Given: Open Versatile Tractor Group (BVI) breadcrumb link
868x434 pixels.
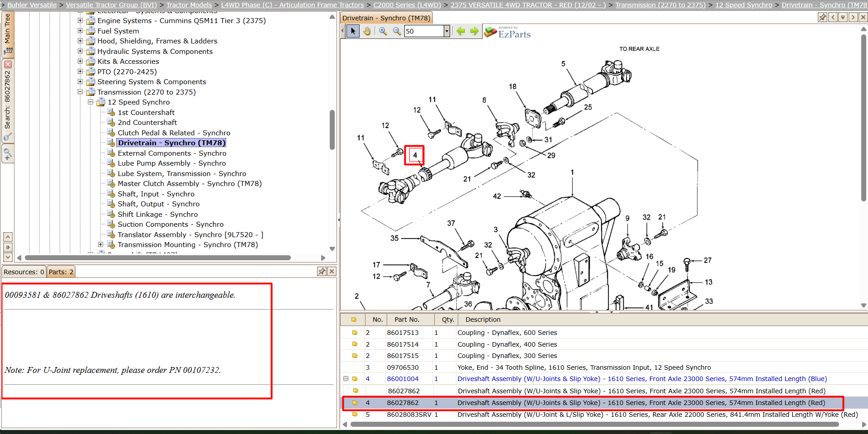Looking at the screenshot, I should click(111, 5).
